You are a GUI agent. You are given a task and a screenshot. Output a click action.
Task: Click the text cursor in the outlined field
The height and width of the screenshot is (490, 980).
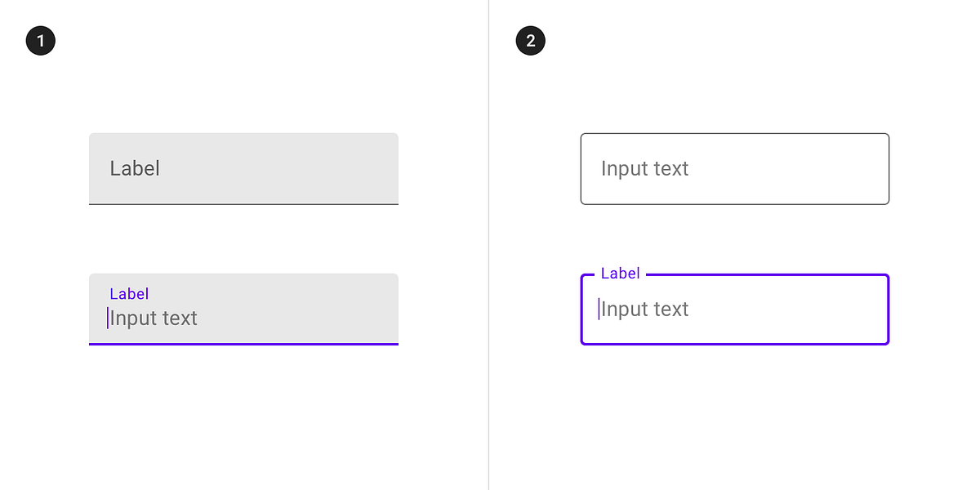(x=599, y=309)
